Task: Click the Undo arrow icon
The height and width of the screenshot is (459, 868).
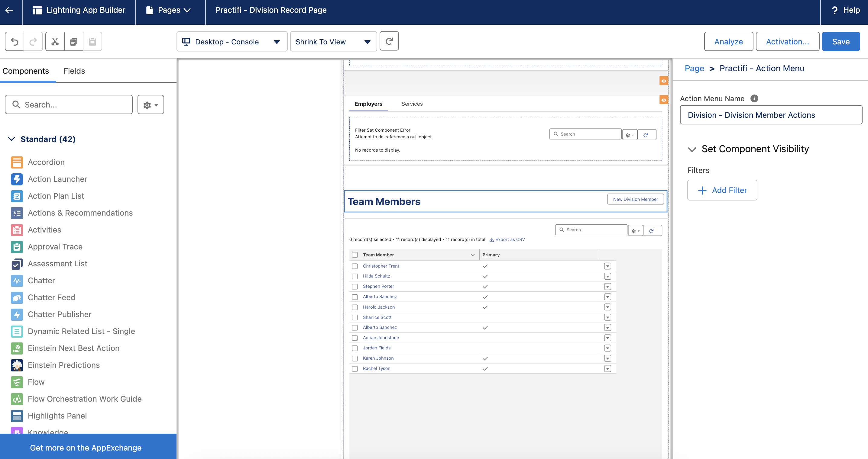Action: coord(15,41)
